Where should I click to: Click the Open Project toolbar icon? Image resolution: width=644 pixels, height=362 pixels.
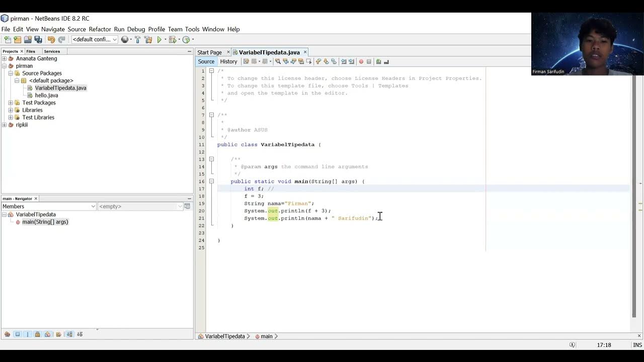[x=28, y=40]
